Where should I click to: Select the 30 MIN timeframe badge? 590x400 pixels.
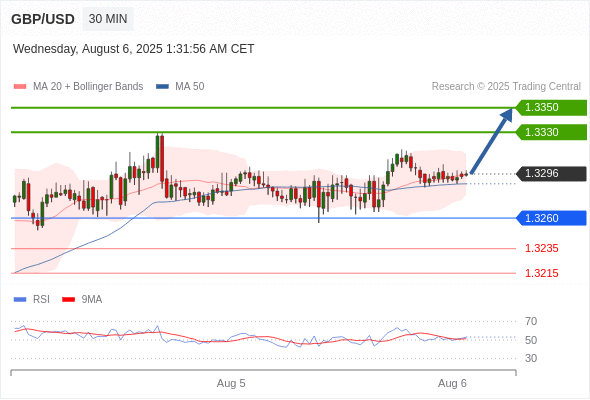tap(108, 19)
